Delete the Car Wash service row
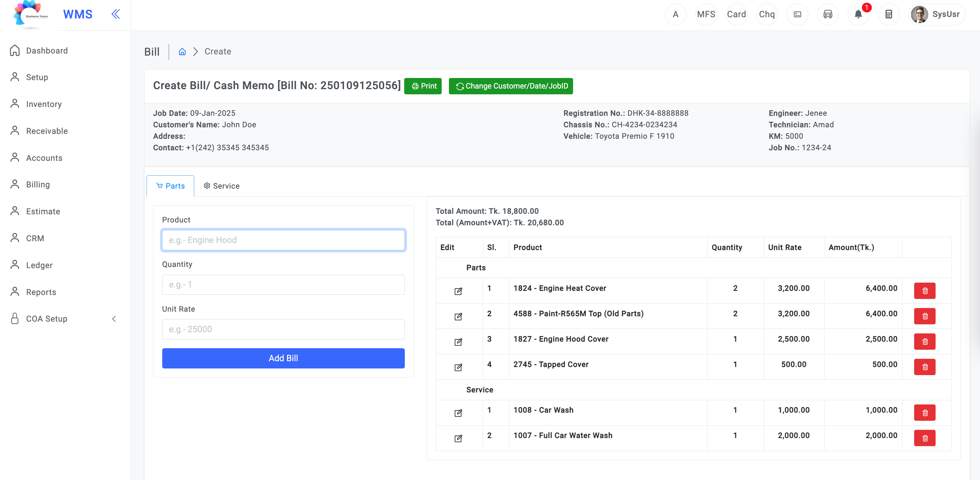980x480 pixels. click(x=925, y=413)
